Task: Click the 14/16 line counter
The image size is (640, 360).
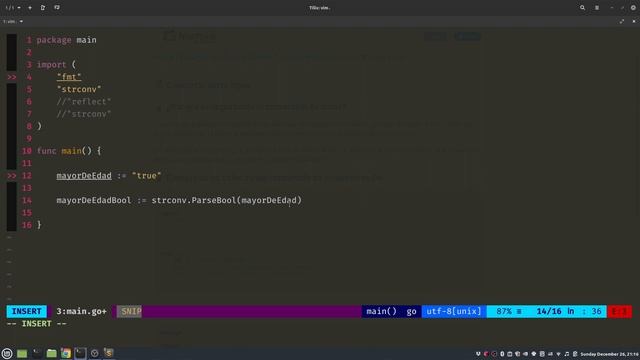Action: pos(549,311)
